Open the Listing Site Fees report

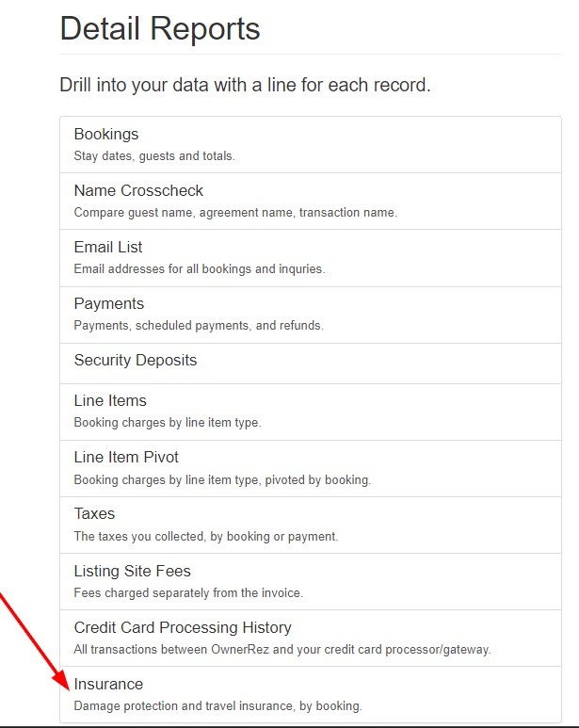pos(133,572)
